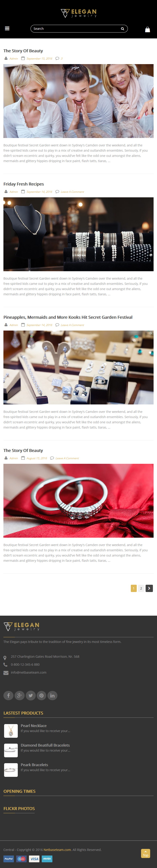Open the Twitter social icon

30,695
